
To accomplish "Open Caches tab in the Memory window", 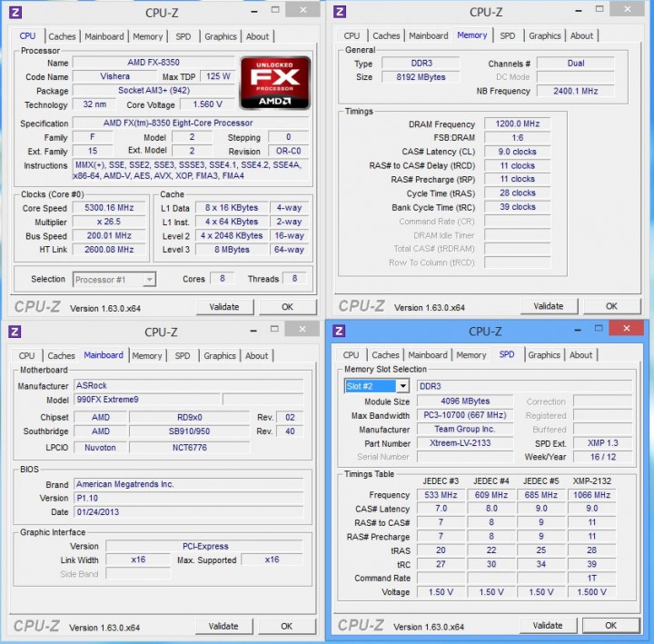I will [386, 35].
